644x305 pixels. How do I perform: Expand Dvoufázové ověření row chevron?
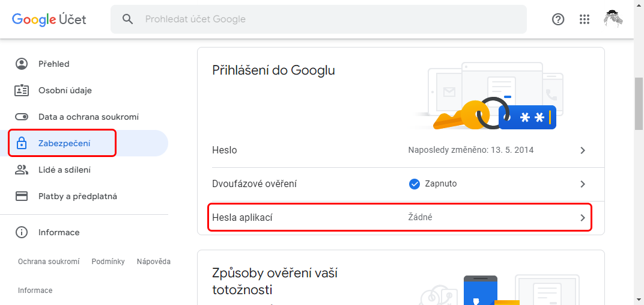click(x=582, y=184)
